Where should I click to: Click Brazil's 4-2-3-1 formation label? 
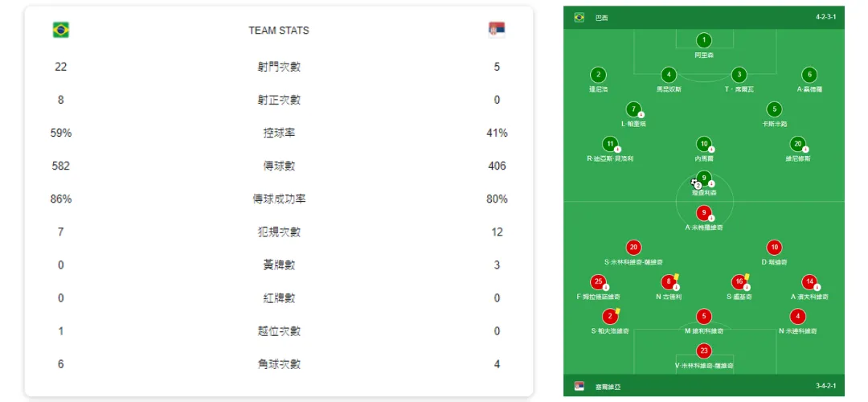coord(825,17)
